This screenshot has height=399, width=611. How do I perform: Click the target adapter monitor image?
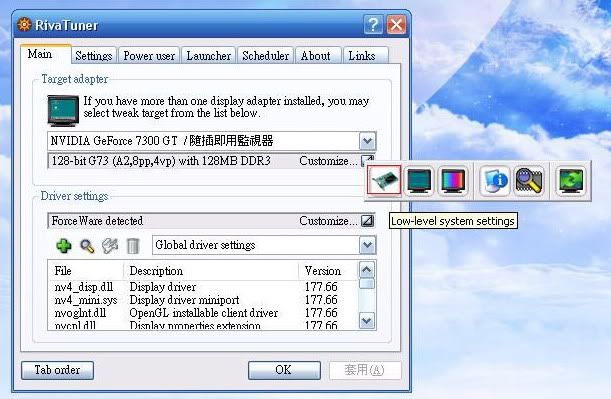(x=63, y=111)
